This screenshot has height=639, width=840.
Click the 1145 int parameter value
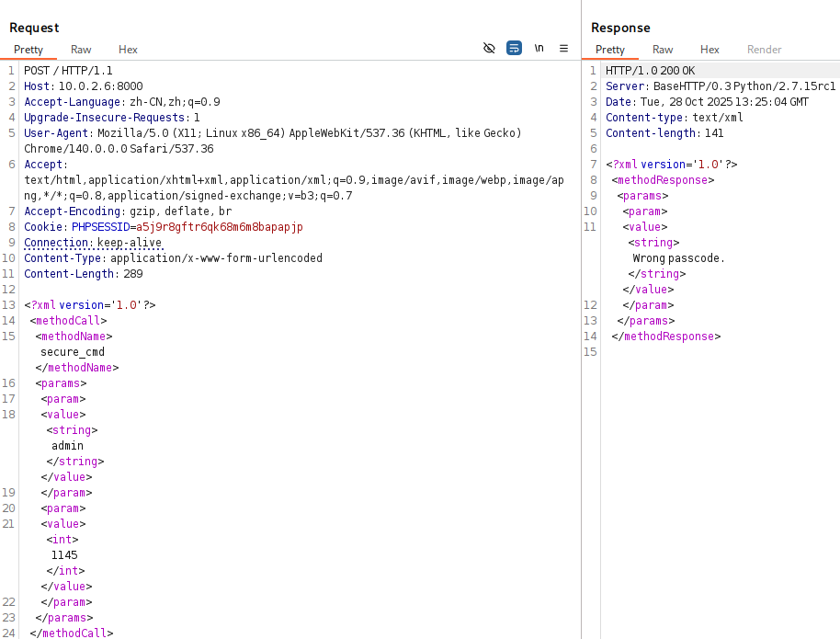(64, 554)
